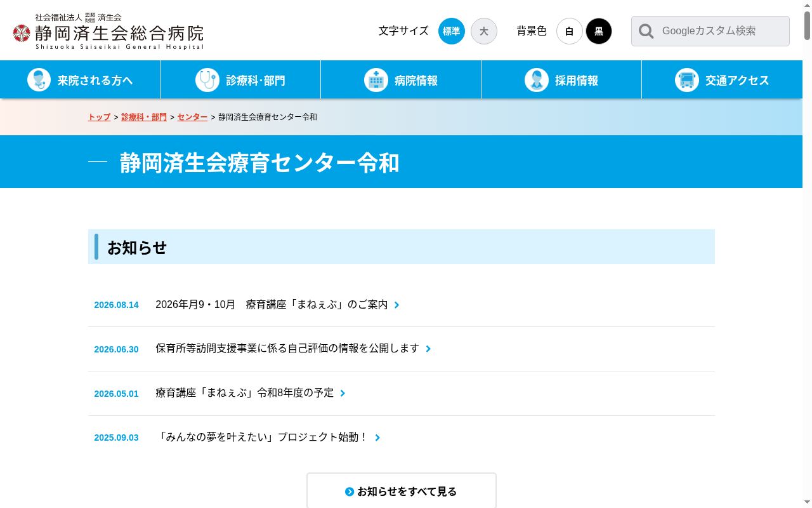Click お知らせをすべて見る button

coord(402,491)
